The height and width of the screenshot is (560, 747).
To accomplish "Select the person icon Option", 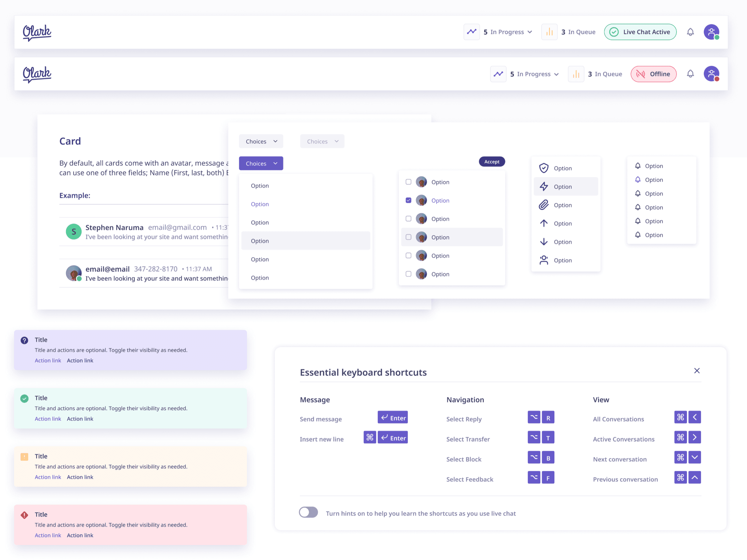I will pyautogui.click(x=566, y=260).
